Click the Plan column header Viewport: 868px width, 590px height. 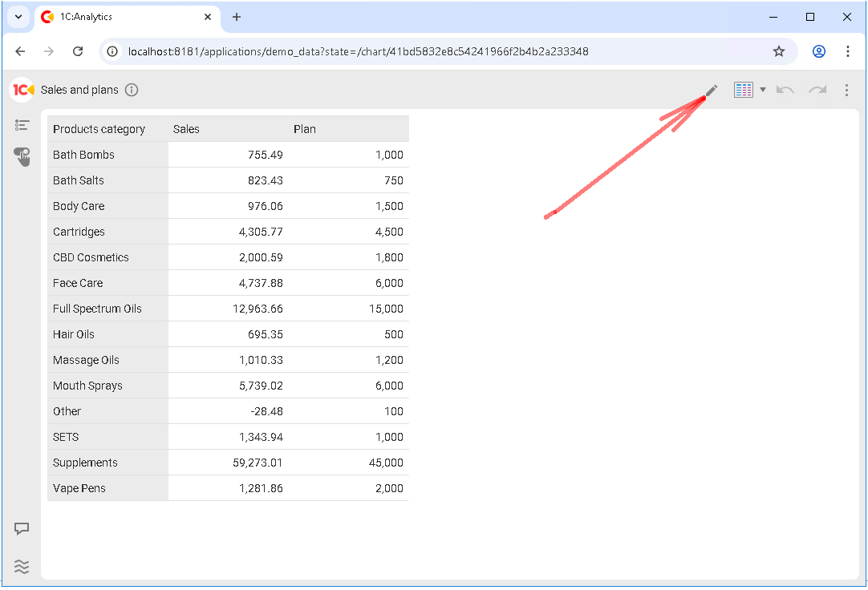pos(305,129)
